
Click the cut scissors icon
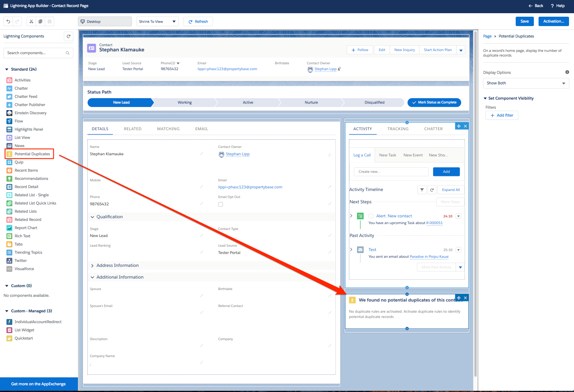pyautogui.click(x=31, y=21)
